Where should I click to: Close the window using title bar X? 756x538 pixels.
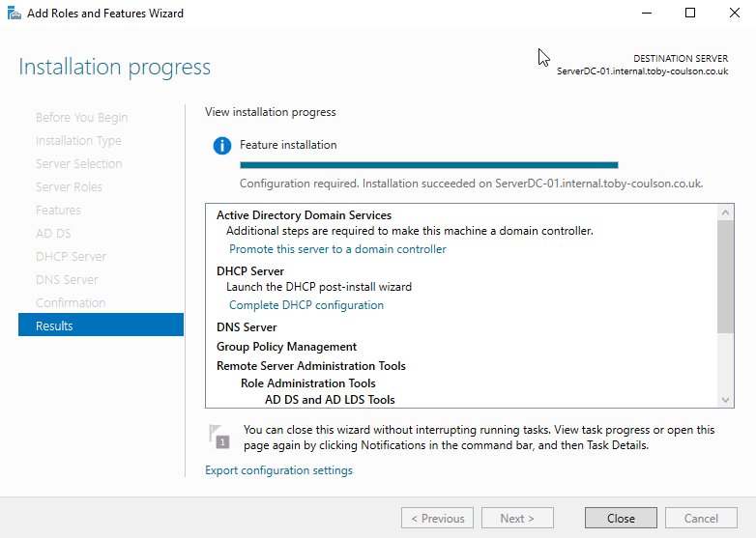click(x=735, y=14)
